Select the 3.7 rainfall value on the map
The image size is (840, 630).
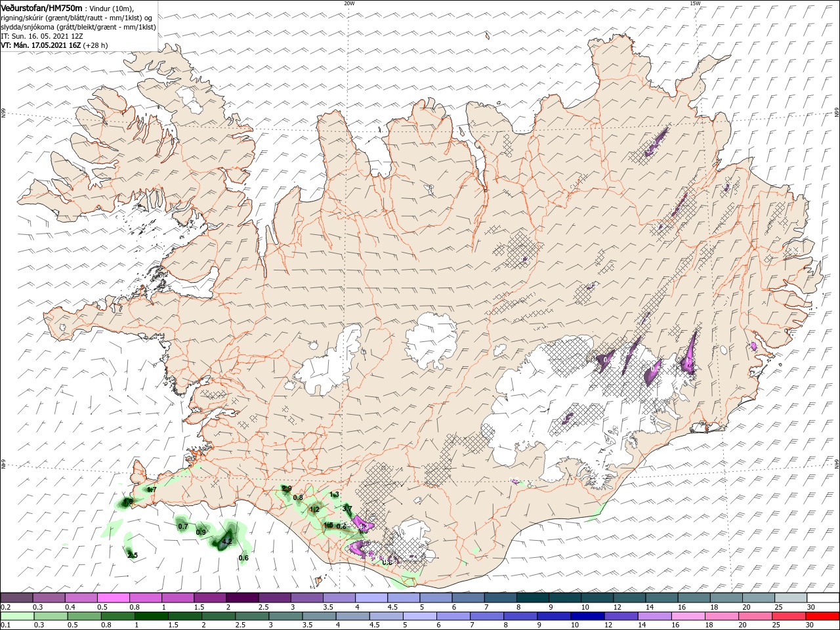tap(348, 508)
